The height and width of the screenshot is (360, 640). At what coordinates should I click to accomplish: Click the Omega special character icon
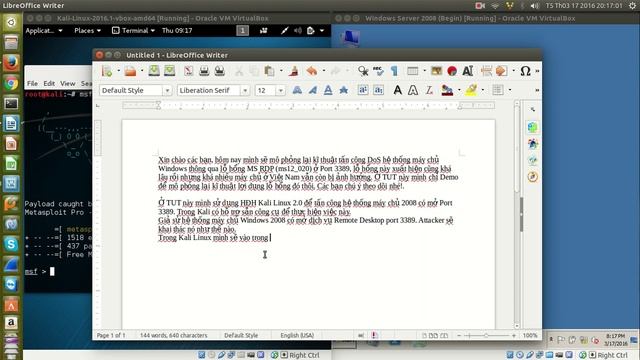525,71
